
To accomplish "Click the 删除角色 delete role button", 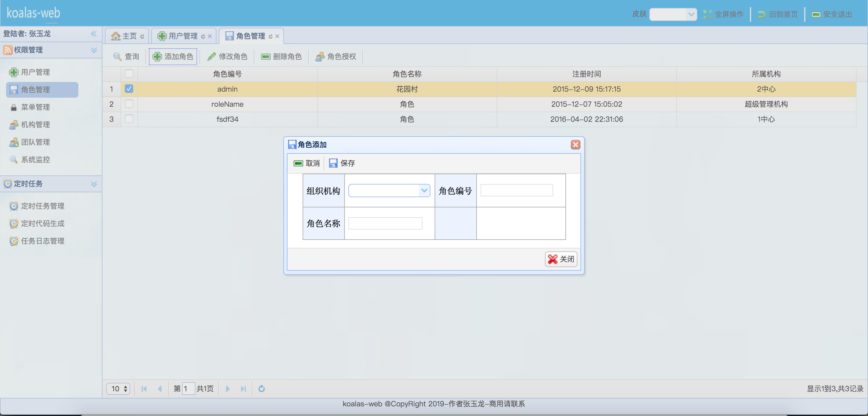I will [x=281, y=56].
